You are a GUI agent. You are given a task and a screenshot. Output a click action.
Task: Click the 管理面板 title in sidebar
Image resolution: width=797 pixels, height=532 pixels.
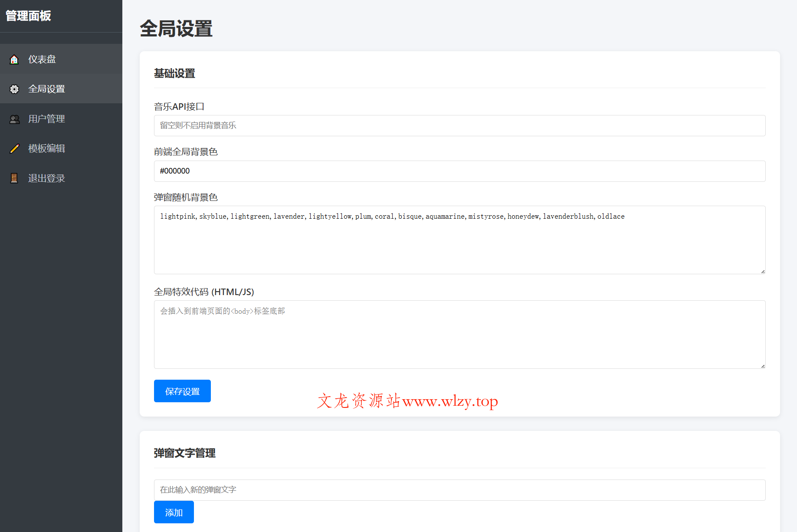point(29,16)
